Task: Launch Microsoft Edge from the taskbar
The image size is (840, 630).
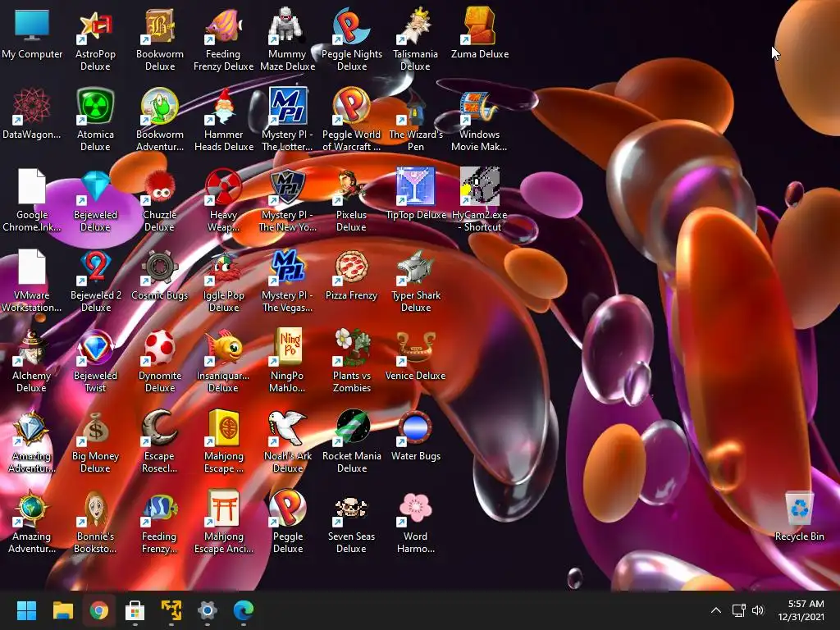Action: coord(243,610)
